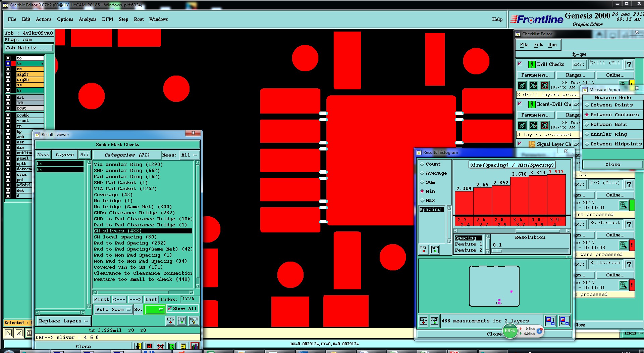
Task: Open Run menu in Checklist Editor
Action: [552, 45]
